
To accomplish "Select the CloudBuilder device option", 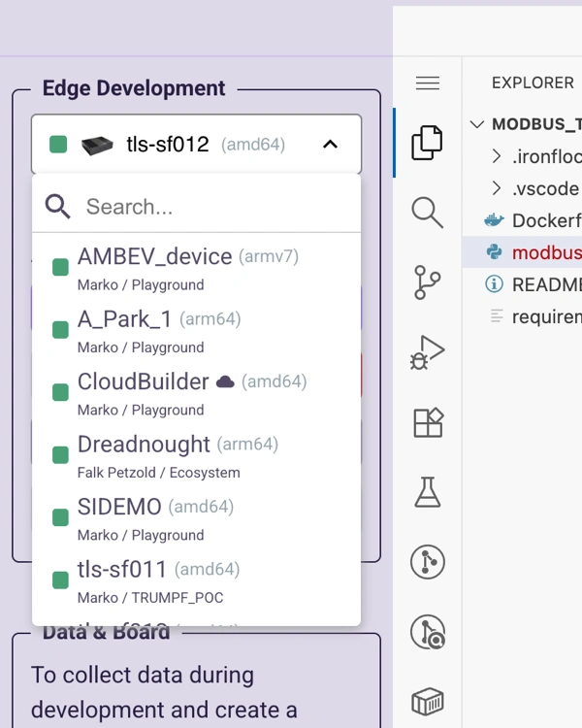I will pos(144,382).
